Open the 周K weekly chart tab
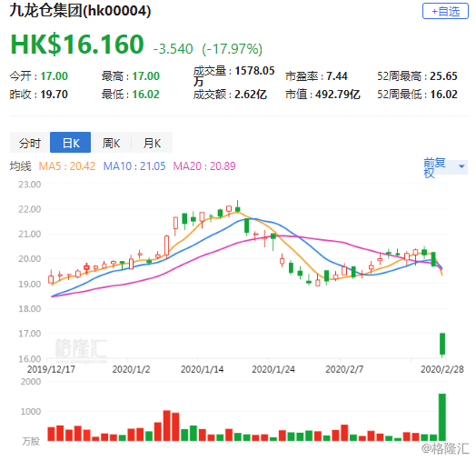This screenshot has width=476, height=461. [111, 143]
